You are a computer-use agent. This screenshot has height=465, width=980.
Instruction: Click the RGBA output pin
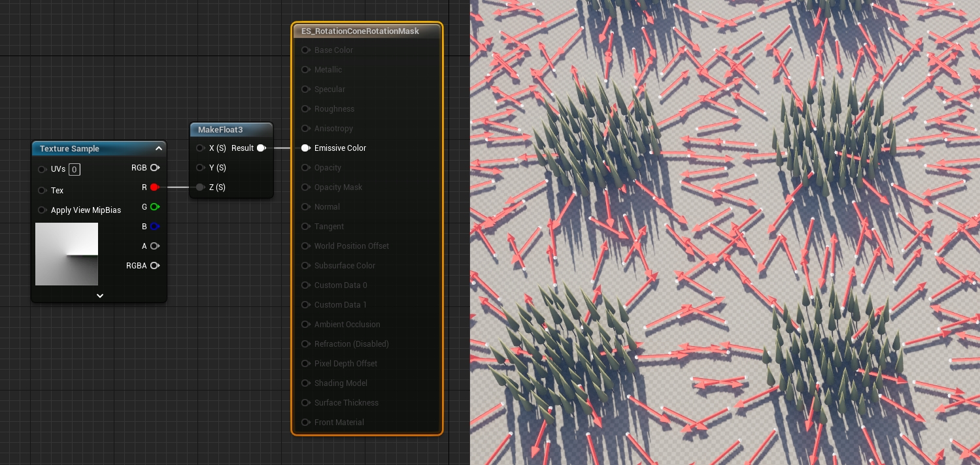tap(154, 266)
